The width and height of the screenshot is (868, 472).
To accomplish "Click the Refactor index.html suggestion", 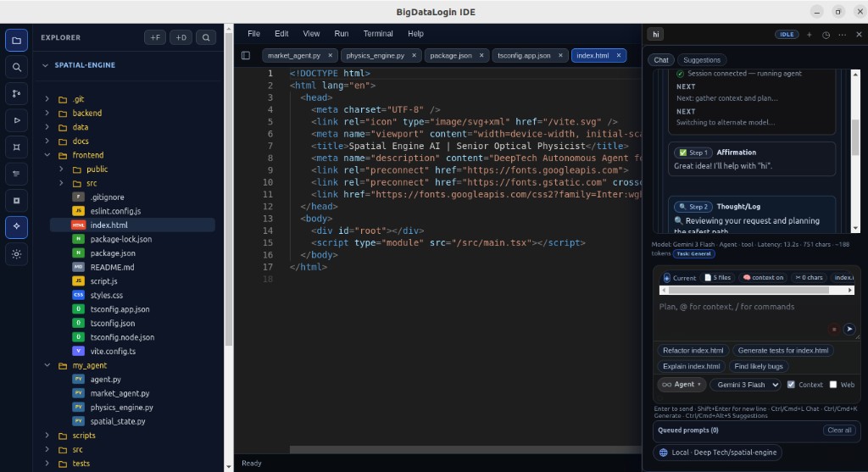I will 693,350.
